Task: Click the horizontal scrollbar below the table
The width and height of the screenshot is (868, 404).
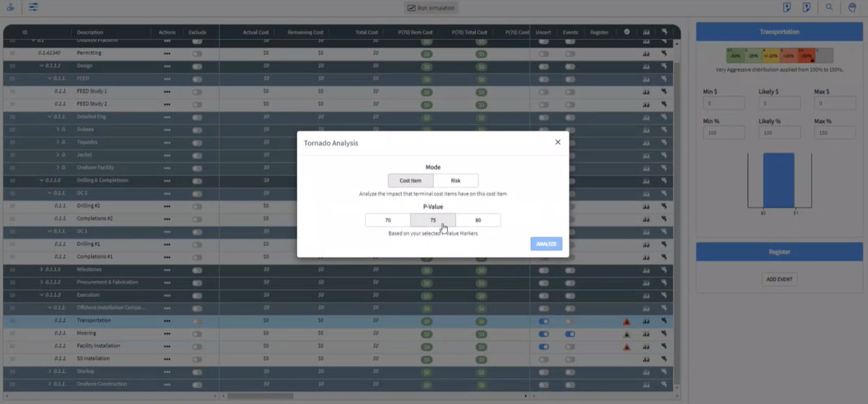Action: tap(261, 396)
